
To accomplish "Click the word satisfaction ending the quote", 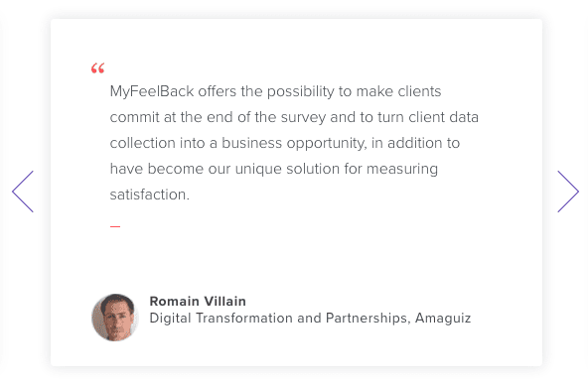I will pos(148,195).
